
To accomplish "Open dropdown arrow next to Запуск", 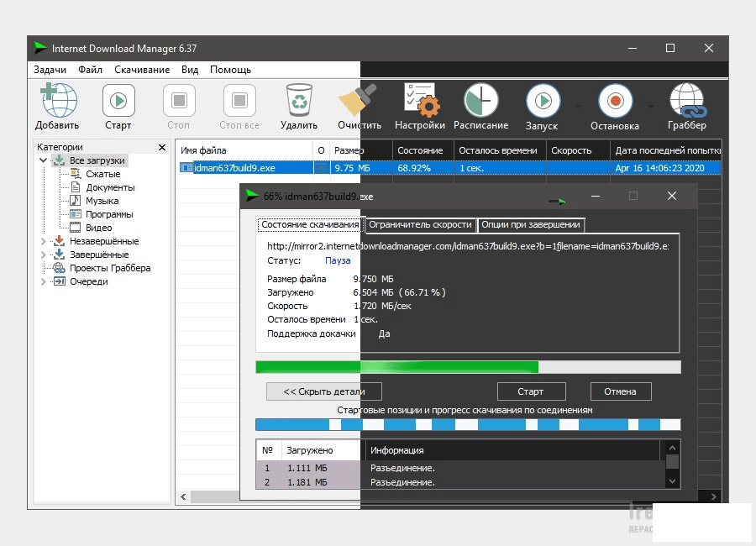I will [x=578, y=106].
